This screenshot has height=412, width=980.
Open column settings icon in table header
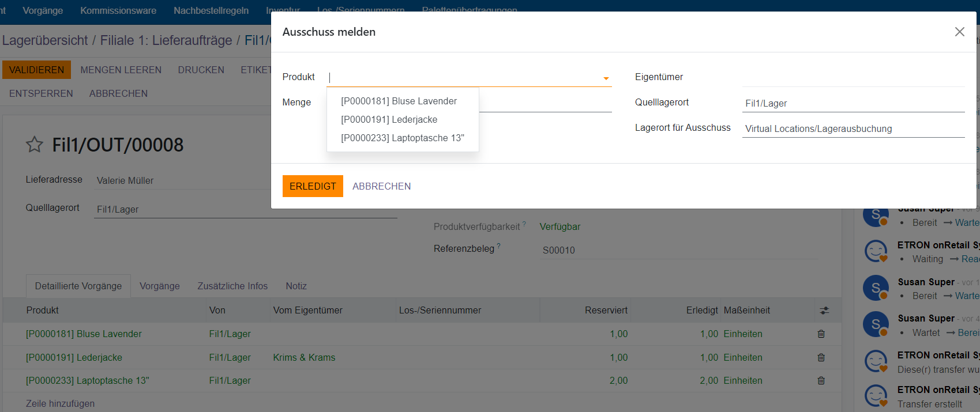824,310
